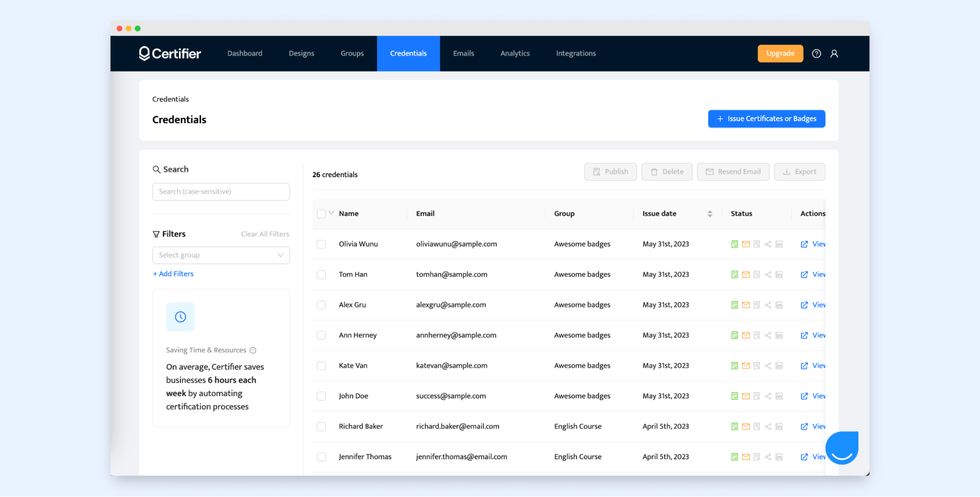The image size is (980, 497).
Task: Expand the bulk selection chevron beside header checkbox
Action: tap(331, 213)
